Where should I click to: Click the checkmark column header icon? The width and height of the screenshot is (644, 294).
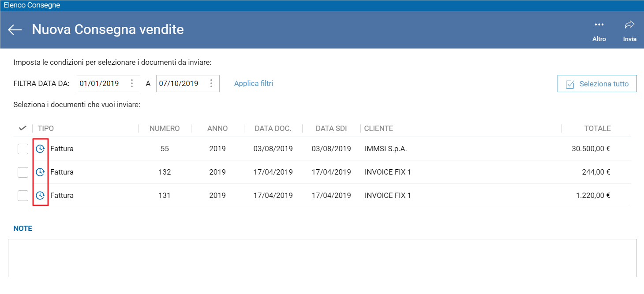[x=23, y=128]
